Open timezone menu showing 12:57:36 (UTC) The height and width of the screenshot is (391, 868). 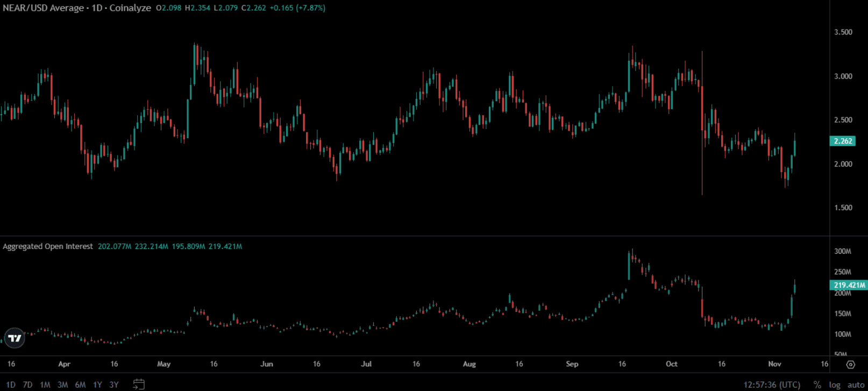[x=772, y=385]
